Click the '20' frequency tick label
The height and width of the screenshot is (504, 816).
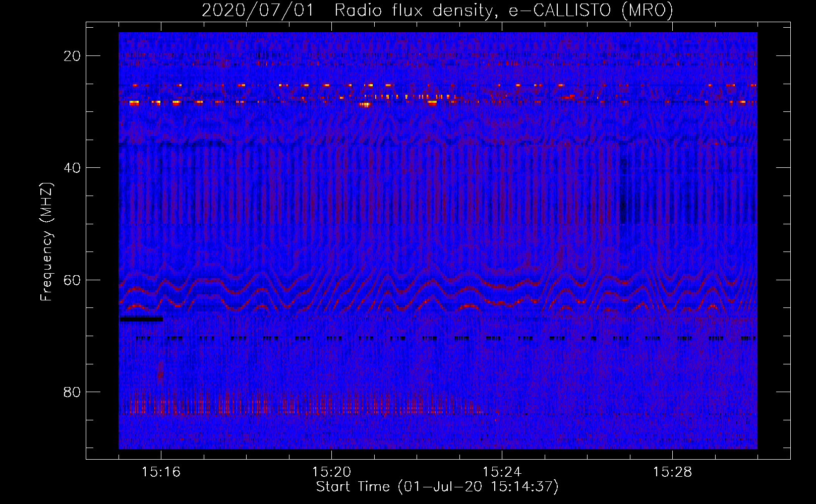pos(72,56)
